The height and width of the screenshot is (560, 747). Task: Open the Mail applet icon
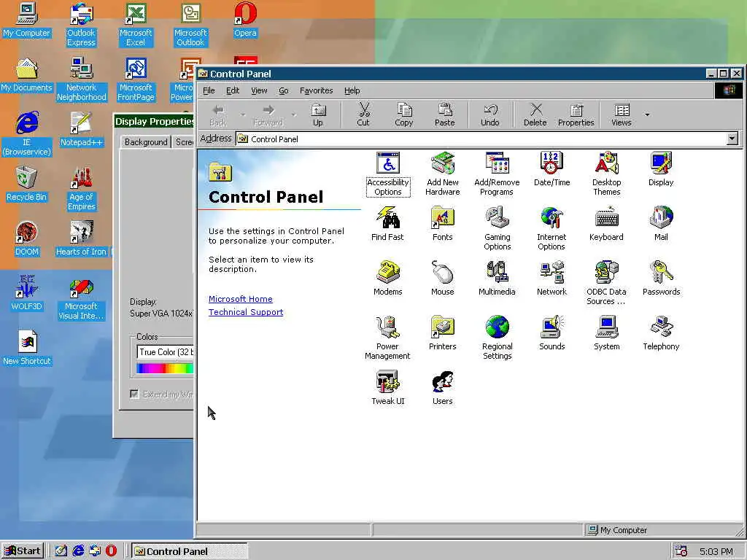[661, 224]
